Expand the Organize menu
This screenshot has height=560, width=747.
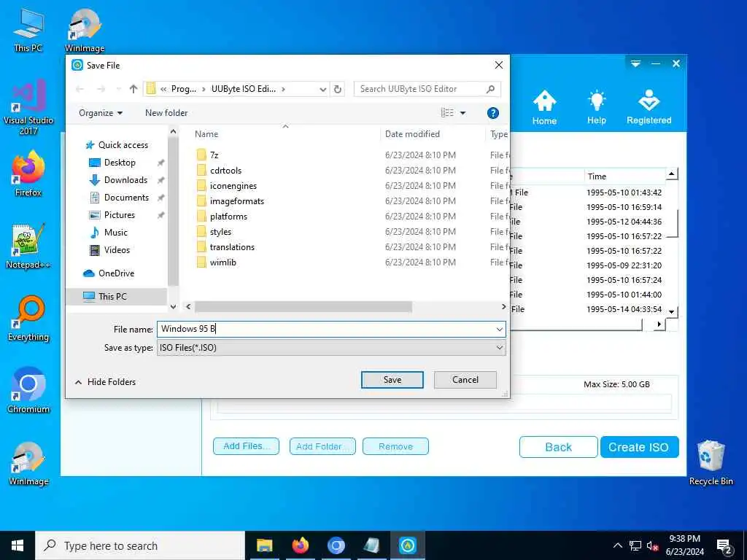point(101,113)
